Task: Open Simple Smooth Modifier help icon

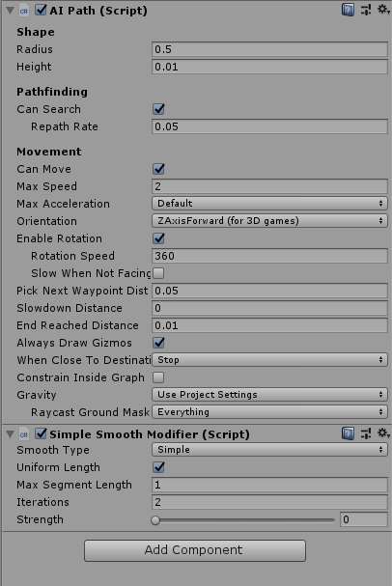Action: [348, 433]
